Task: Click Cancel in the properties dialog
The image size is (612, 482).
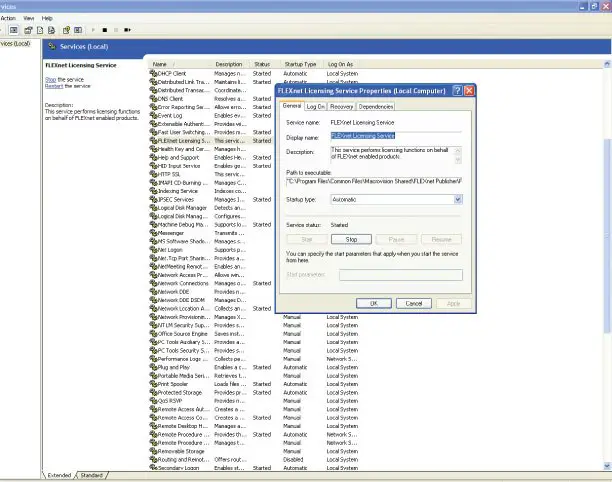Action: tap(414, 304)
